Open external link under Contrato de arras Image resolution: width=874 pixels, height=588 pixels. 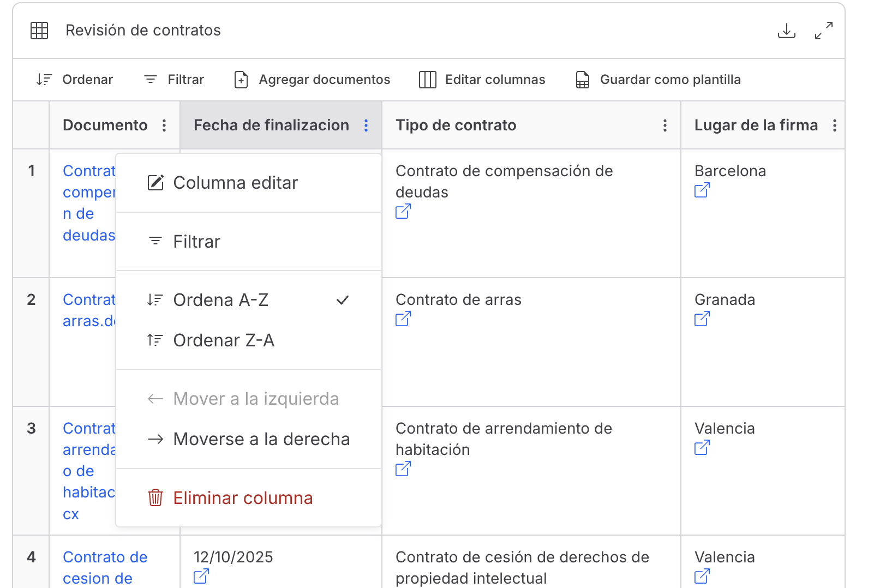point(403,319)
